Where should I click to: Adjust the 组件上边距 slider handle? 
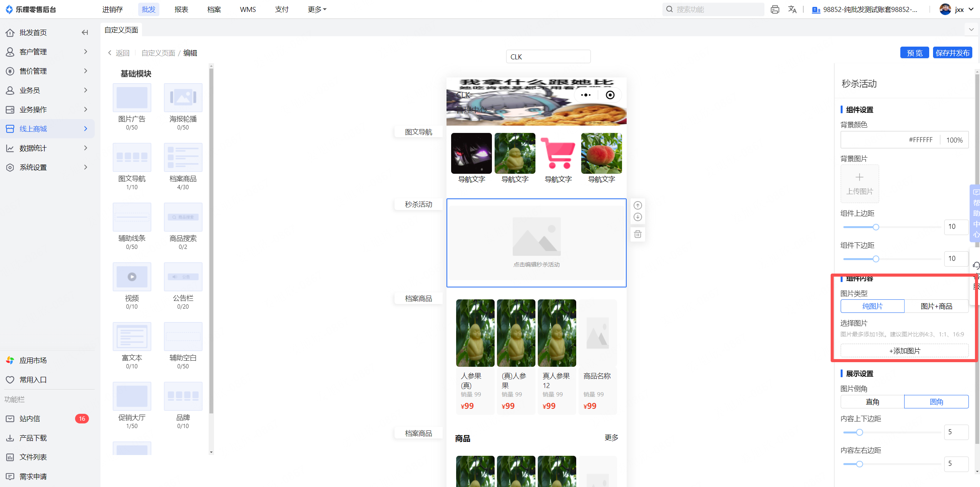pyautogui.click(x=876, y=227)
